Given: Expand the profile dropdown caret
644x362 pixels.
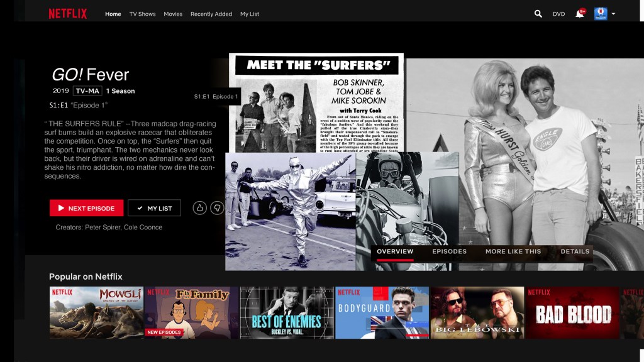Looking at the screenshot, I should 613,14.
